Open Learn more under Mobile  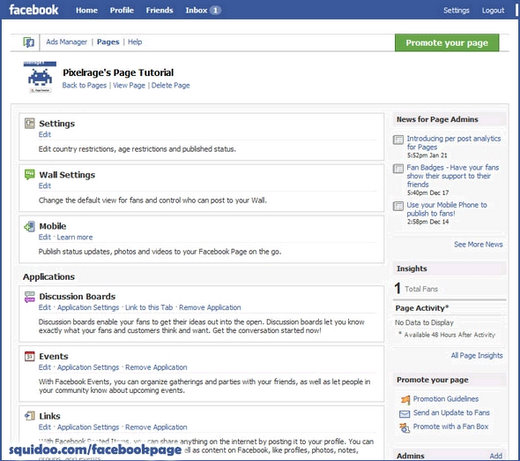75,237
